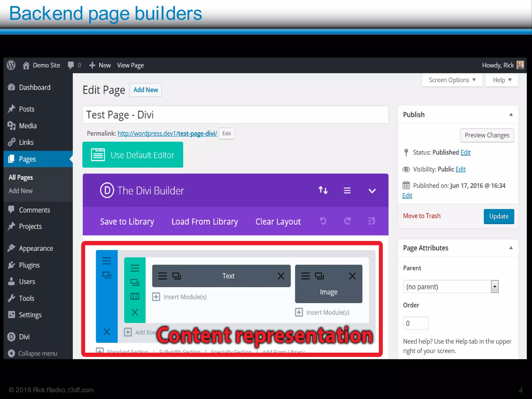Click Insert Module(s) under Text module
The image size is (532, 399).
point(179,297)
